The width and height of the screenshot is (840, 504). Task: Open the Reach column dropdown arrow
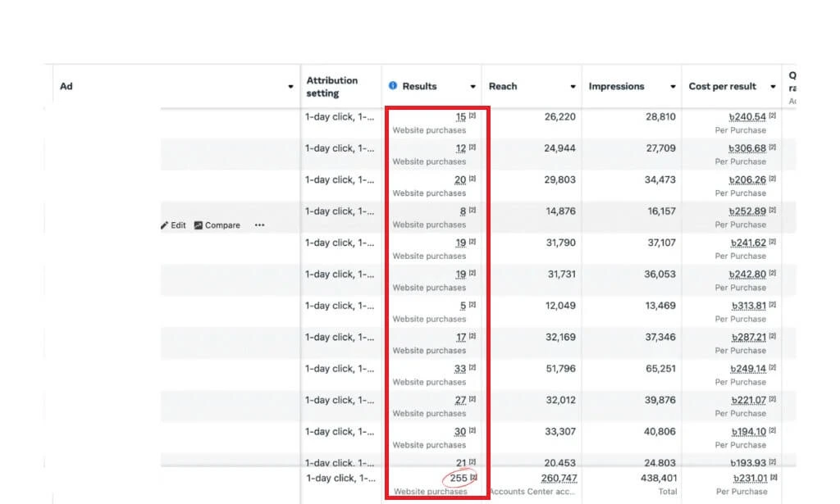click(x=573, y=87)
